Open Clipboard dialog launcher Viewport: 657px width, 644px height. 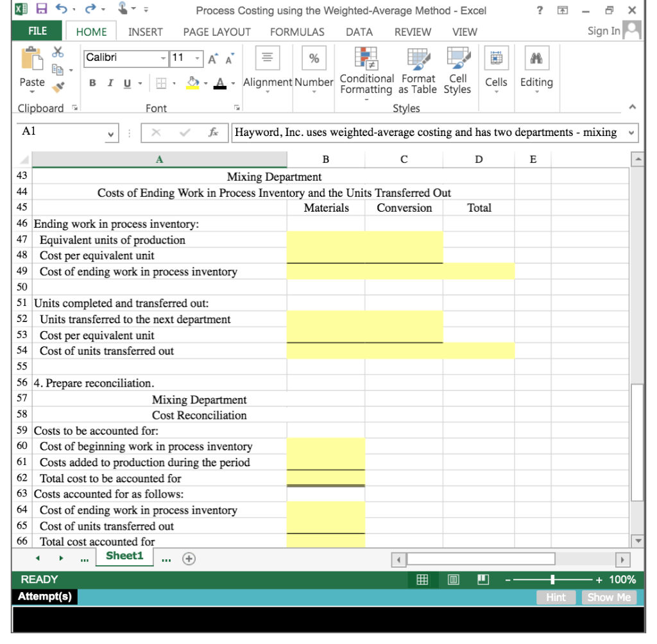pos(75,108)
